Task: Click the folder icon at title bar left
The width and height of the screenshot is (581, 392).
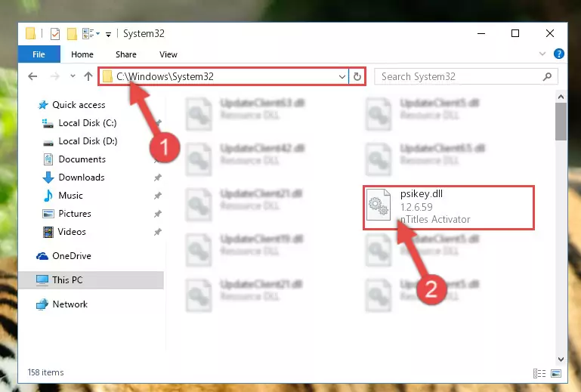Action: click(31, 33)
